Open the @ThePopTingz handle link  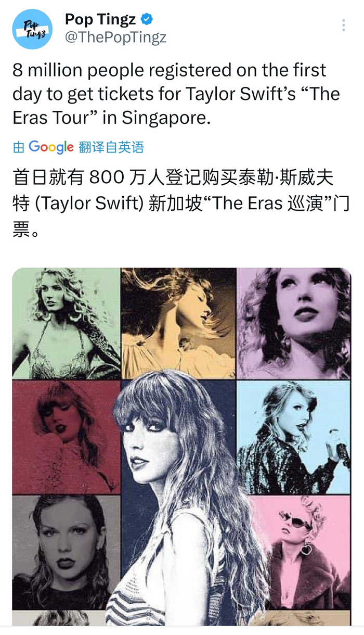click(x=115, y=38)
